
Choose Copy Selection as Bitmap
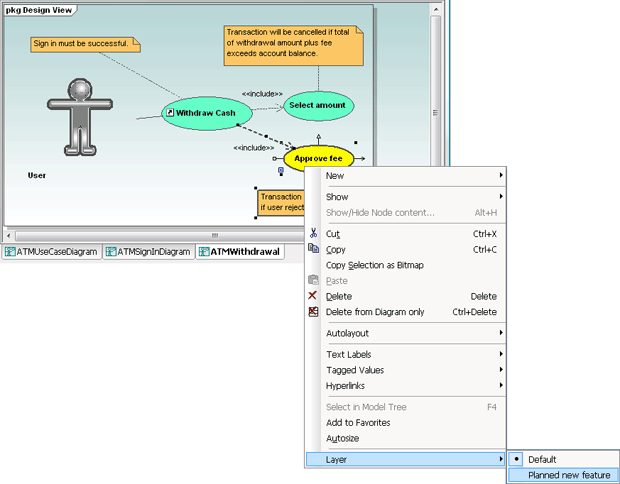click(x=374, y=265)
